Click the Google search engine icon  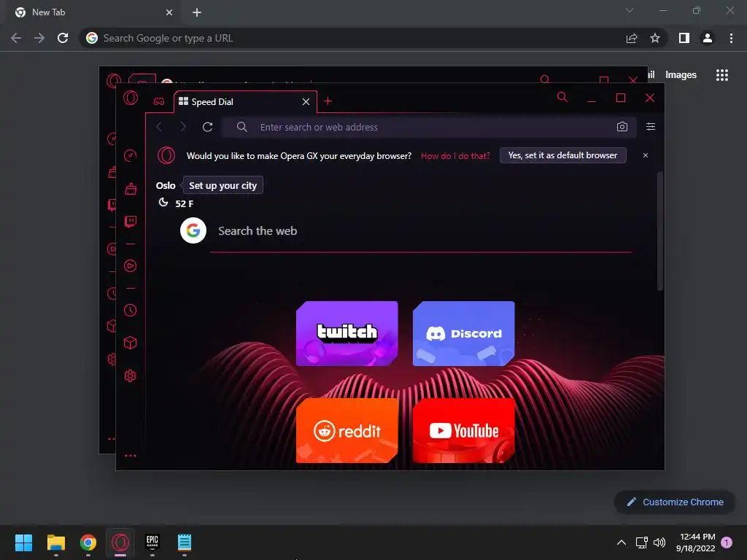193,230
